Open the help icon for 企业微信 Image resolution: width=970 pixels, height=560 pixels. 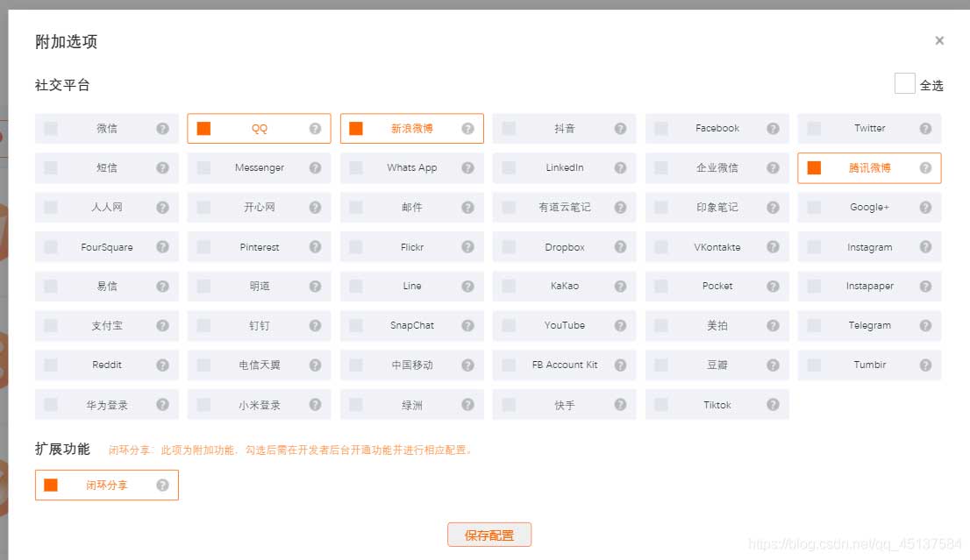point(774,167)
